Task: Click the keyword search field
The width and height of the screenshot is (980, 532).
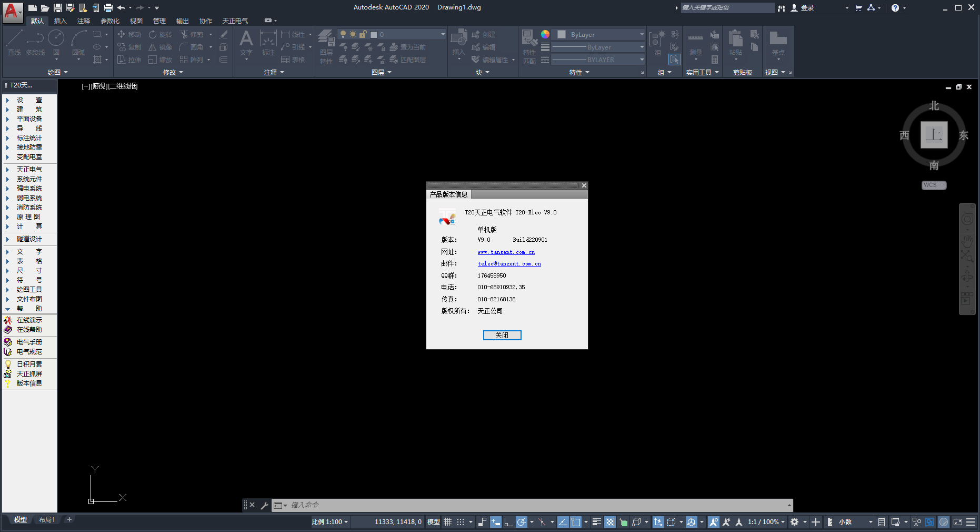Action: pos(727,8)
